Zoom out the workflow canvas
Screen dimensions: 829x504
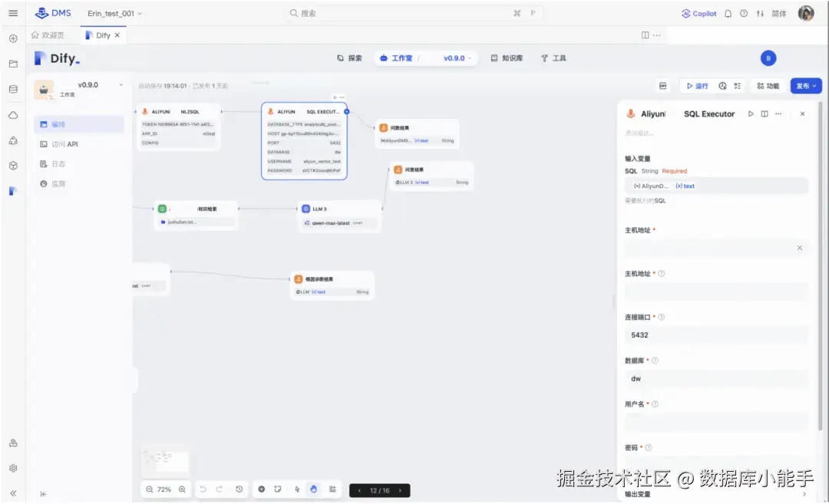[150, 489]
